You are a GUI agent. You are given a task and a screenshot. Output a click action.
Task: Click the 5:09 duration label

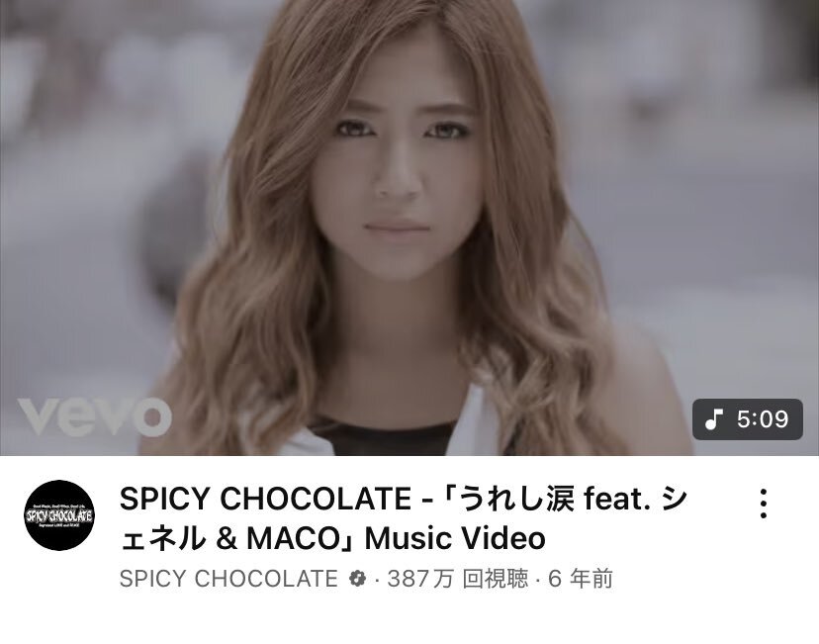(x=763, y=418)
